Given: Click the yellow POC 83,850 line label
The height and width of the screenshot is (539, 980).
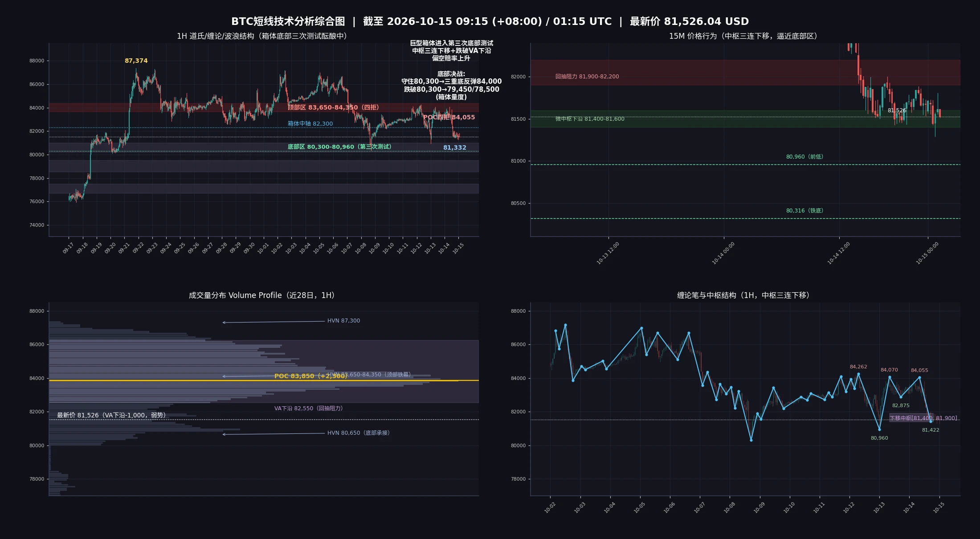Looking at the screenshot, I should click(310, 376).
